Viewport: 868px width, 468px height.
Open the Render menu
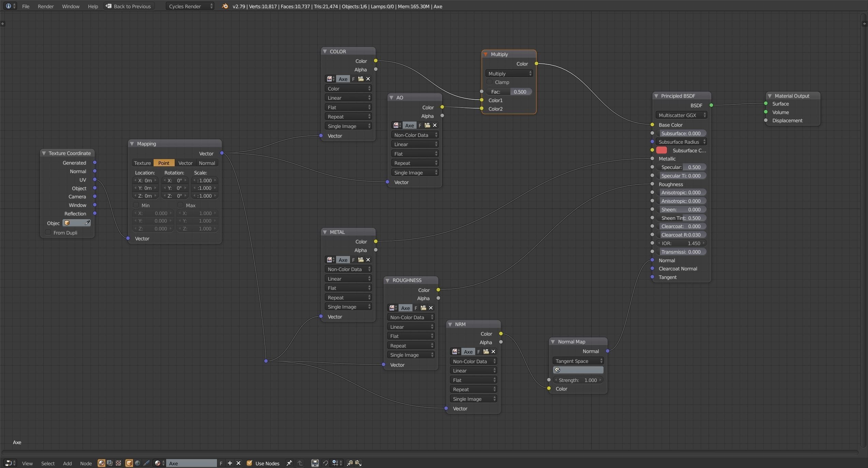(x=45, y=6)
